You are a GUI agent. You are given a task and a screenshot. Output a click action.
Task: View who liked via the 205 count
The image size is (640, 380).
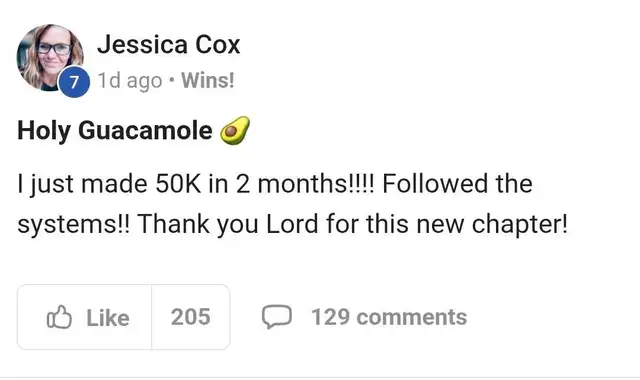pos(191,317)
